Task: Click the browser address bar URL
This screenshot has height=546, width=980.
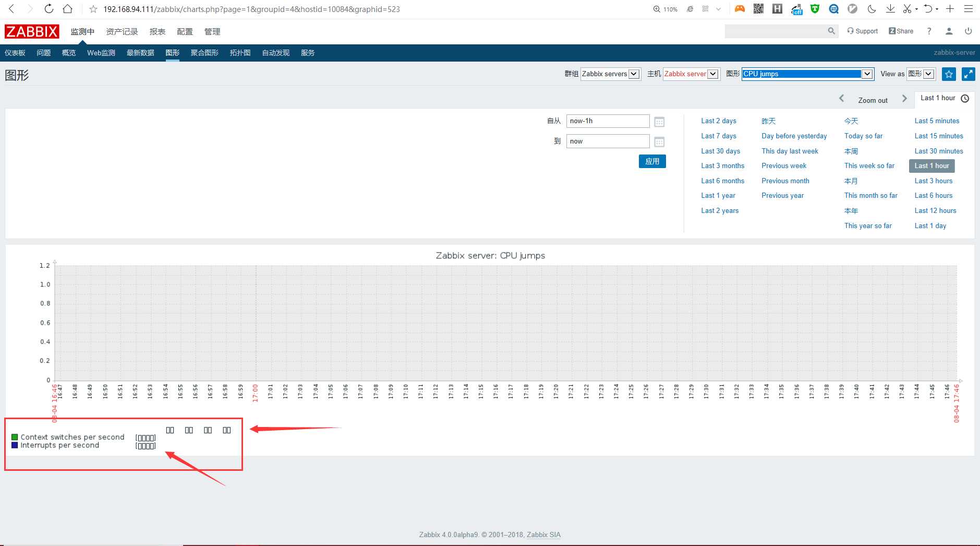Action: (x=251, y=9)
